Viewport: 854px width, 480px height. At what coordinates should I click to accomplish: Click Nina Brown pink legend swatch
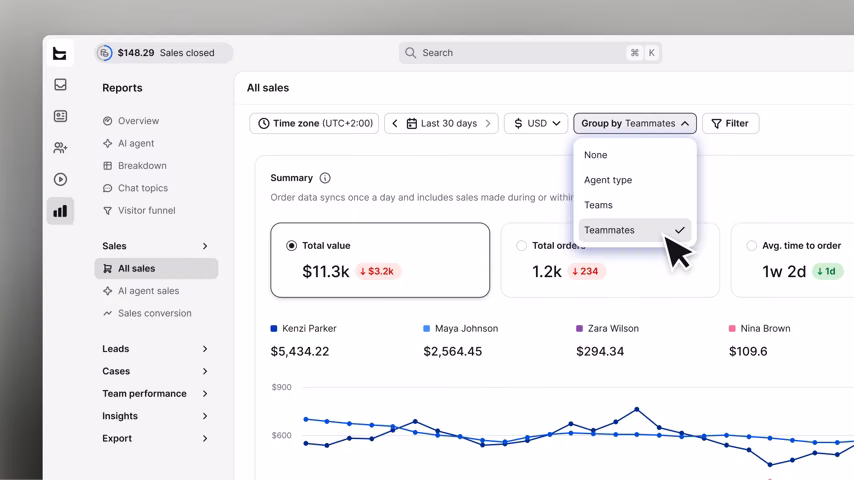[732, 329]
